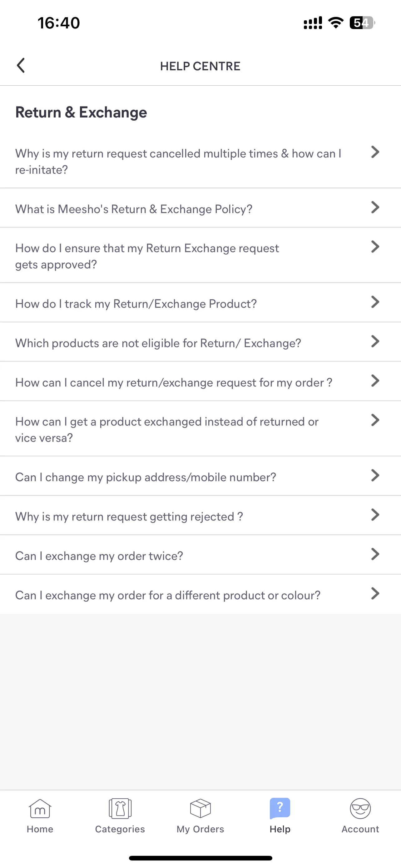401x868 pixels.
Task: Expand chevron for exchanging different product or colour
Action: click(x=375, y=594)
